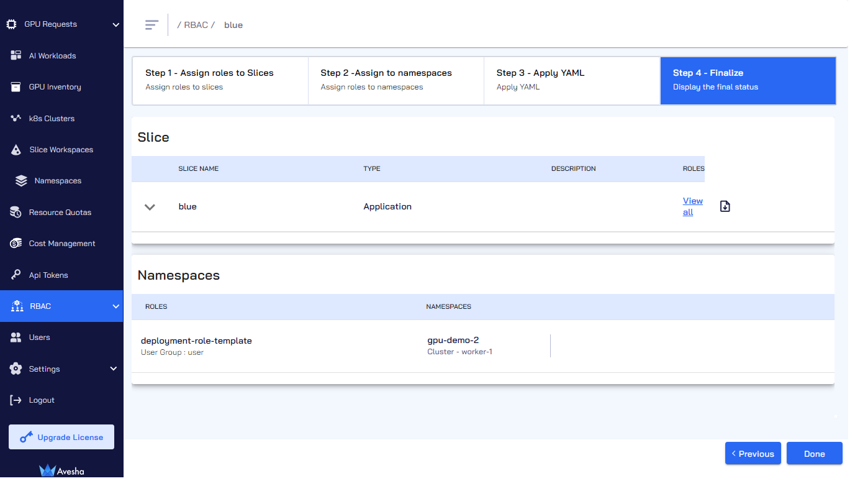Expand the blue slice row chevron
The height and width of the screenshot is (486, 868).
(x=150, y=207)
